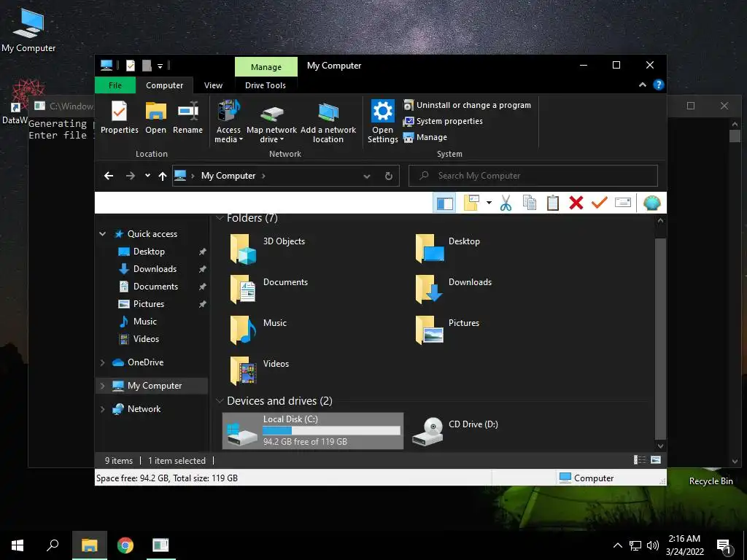
Task: Open the Drive Tools tab
Action: tap(266, 85)
